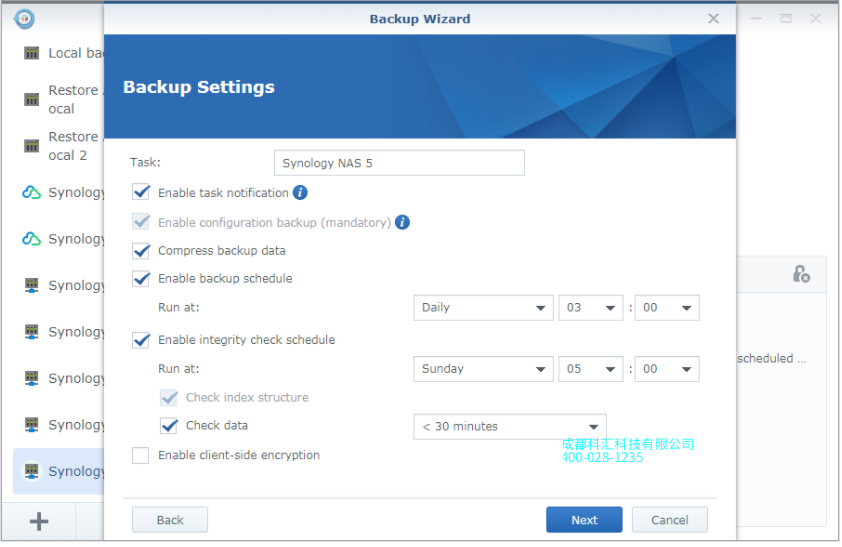Click the Cancel button
This screenshot has height=547, width=842.
point(670,520)
